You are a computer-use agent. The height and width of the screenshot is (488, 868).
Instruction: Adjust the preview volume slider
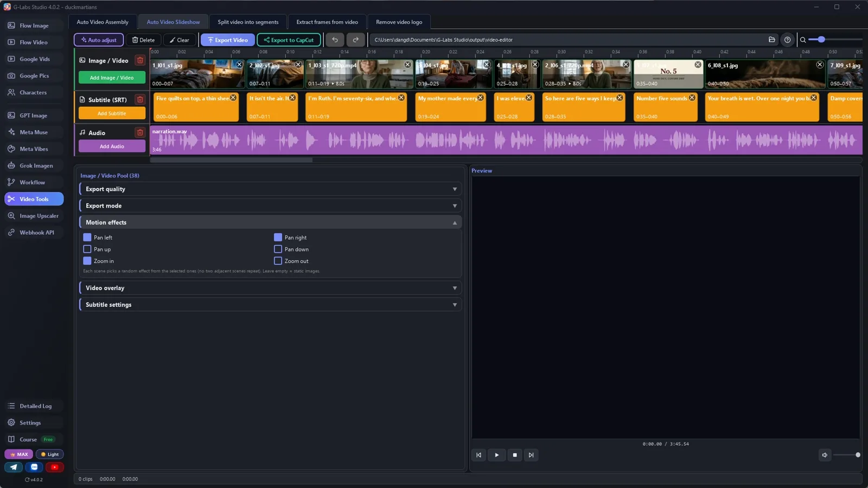pos(846,455)
